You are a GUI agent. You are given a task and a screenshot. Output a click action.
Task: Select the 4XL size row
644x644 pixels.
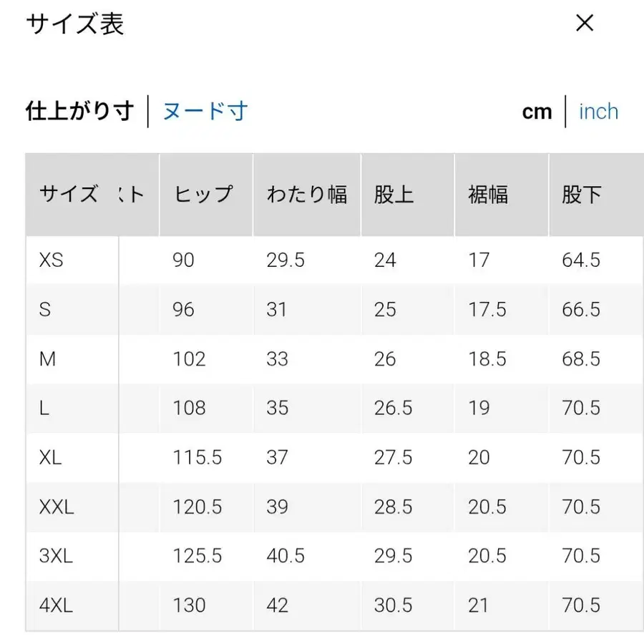pyautogui.click(x=55, y=605)
